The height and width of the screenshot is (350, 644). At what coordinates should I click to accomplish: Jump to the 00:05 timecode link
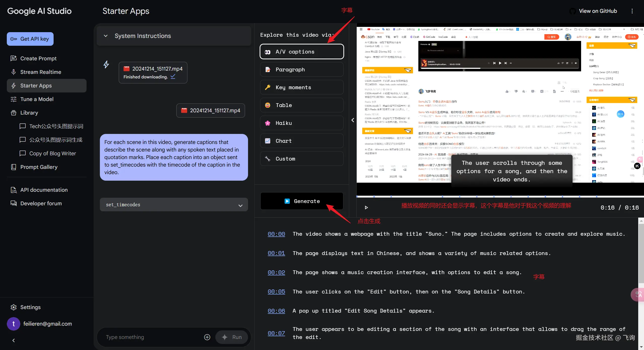tap(276, 292)
